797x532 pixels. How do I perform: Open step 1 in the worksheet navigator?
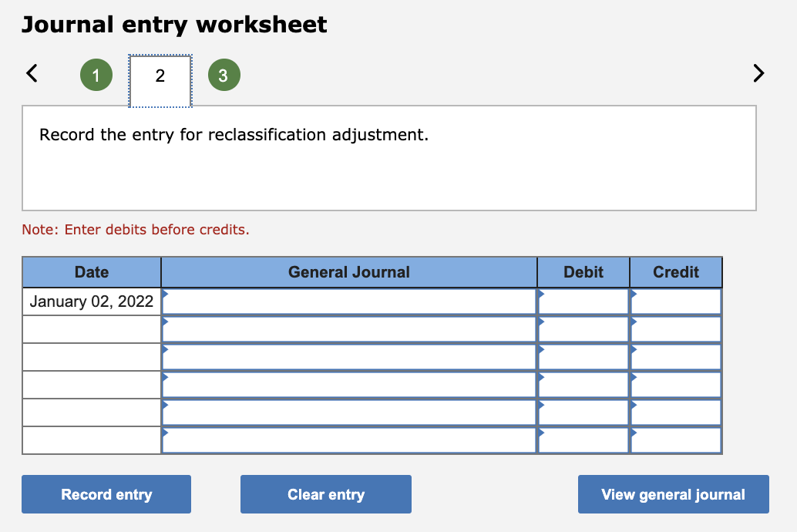(96, 74)
